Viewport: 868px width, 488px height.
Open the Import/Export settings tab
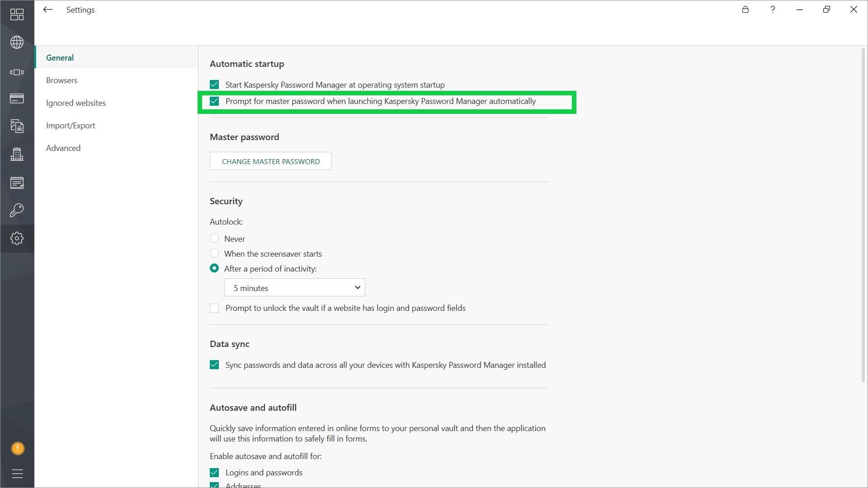click(x=116, y=125)
